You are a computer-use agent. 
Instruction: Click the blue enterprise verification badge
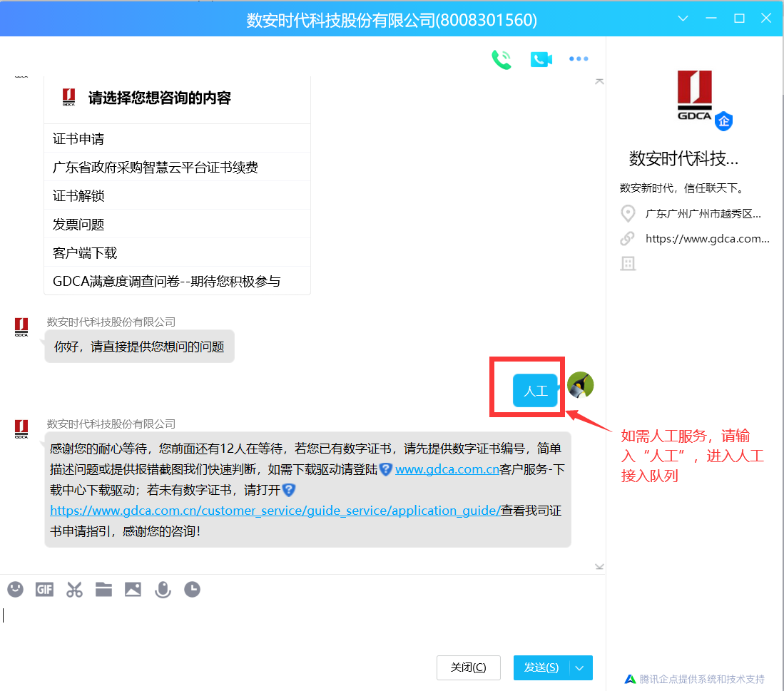click(723, 121)
